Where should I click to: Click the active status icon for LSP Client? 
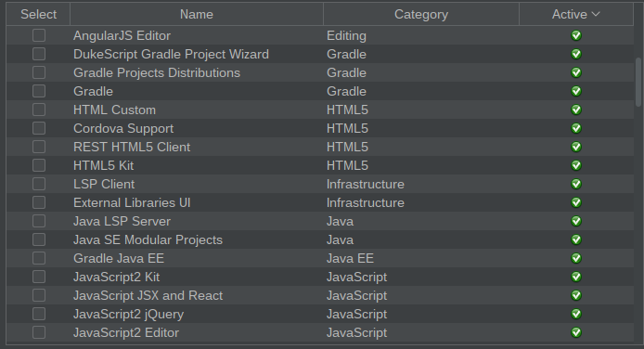[576, 184]
